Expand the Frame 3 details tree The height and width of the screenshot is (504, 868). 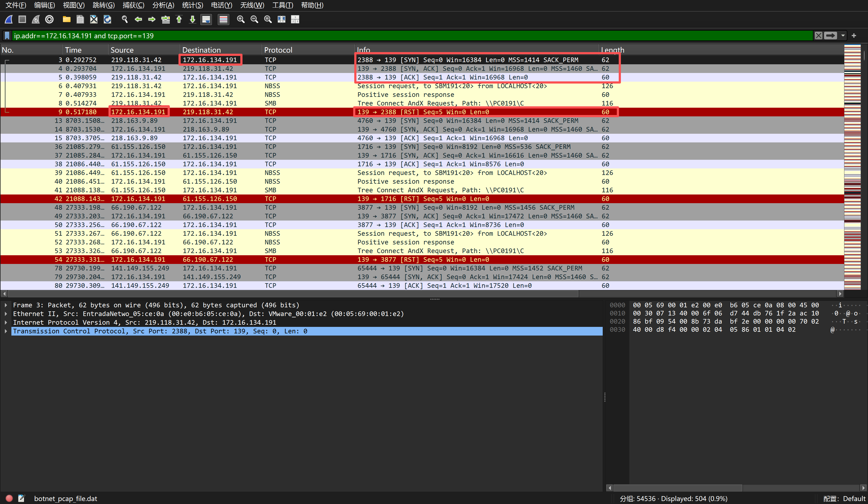point(6,305)
